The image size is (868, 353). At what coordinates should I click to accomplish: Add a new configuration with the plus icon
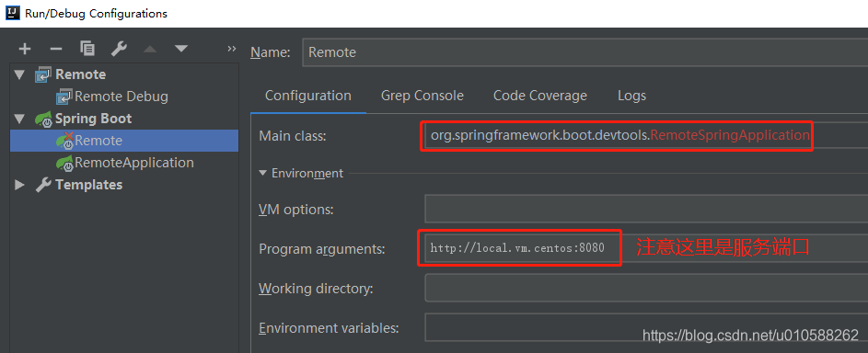click(24, 49)
